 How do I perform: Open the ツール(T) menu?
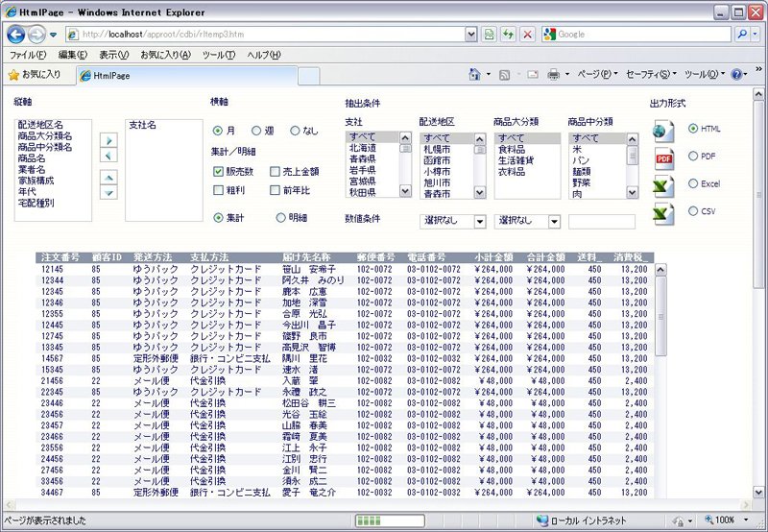pos(219,55)
